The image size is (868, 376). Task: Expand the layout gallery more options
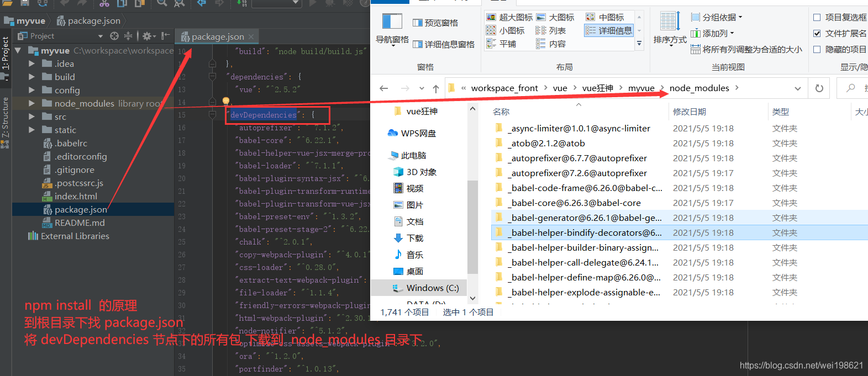coord(639,43)
